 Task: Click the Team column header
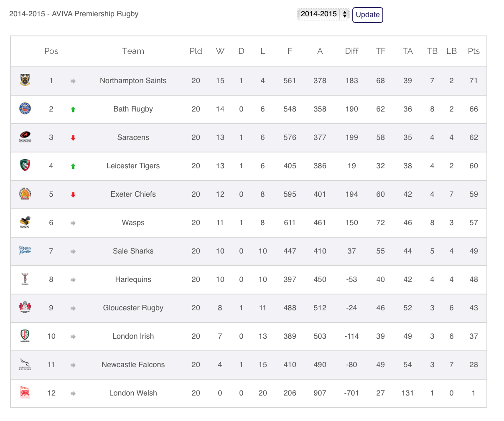point(133,51)
